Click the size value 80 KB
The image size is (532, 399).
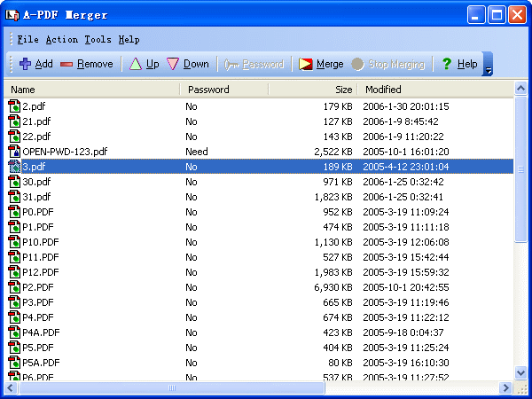point(340,363)
